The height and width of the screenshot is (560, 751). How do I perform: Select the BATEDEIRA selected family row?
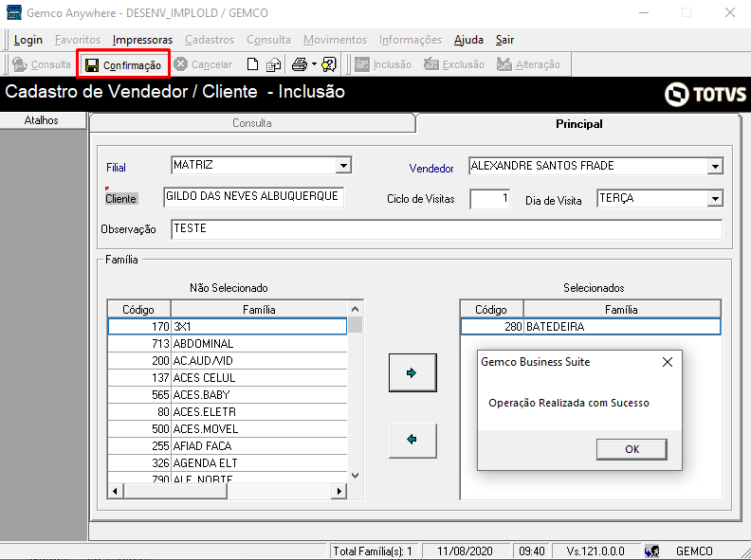pos(591,326)
